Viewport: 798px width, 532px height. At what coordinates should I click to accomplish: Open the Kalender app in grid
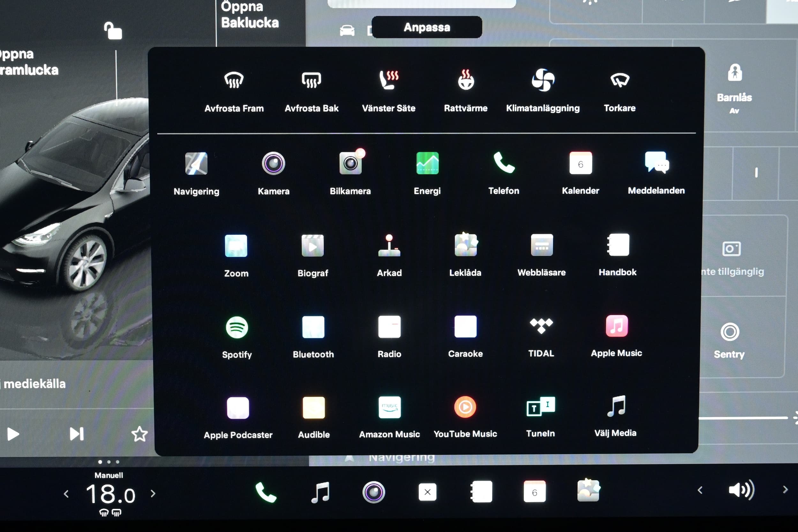pos(580,173)
